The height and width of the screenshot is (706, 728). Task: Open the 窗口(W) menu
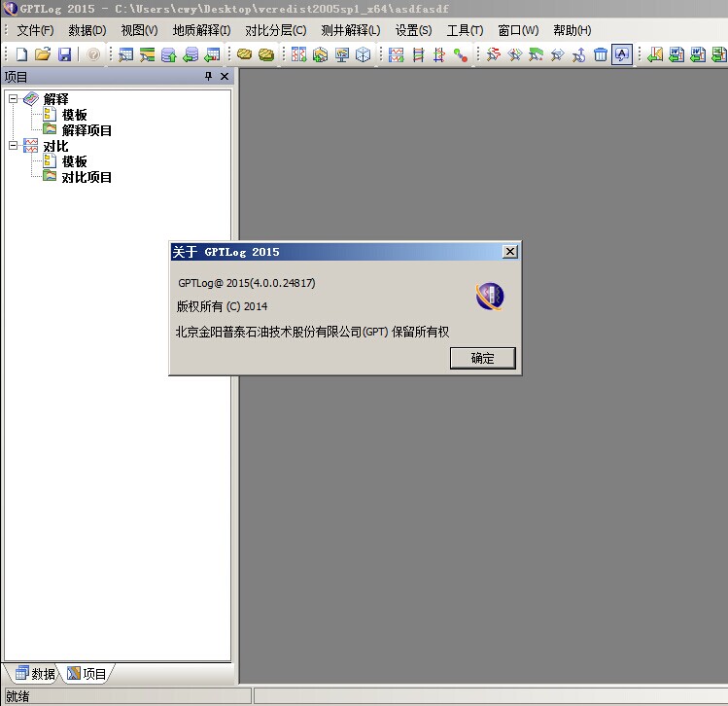(518, 30)
